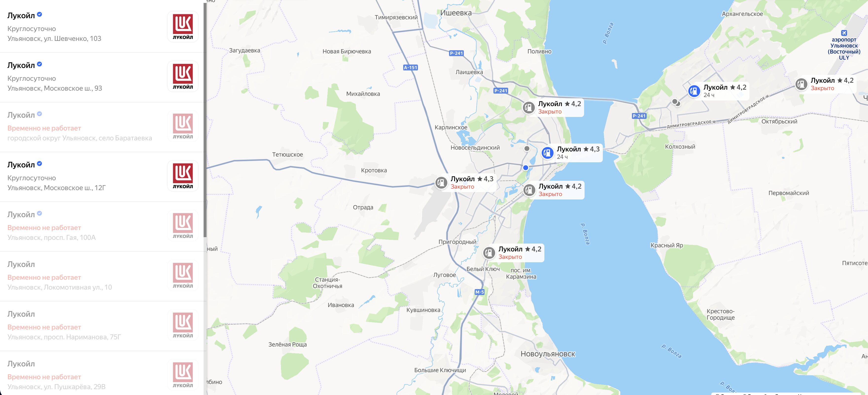Click Lukoil logo for просп. Нариманова, 75Г

[x=183, y=325]
